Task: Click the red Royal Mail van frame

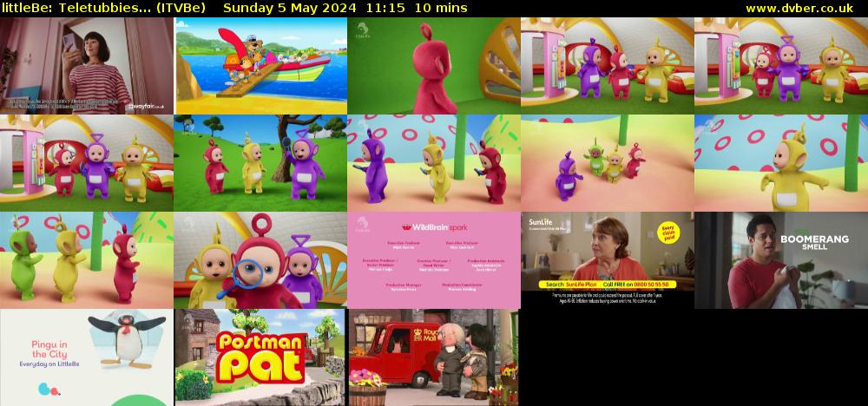Action: 434,357
